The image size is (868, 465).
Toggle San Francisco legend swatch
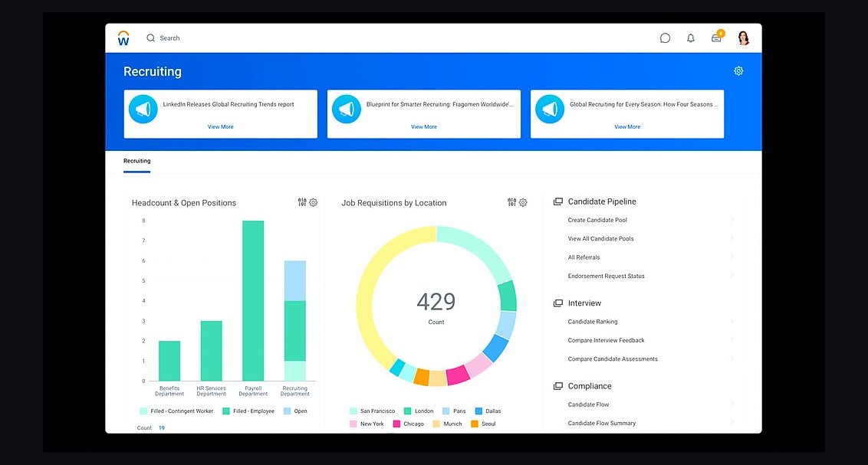(353, 411)
